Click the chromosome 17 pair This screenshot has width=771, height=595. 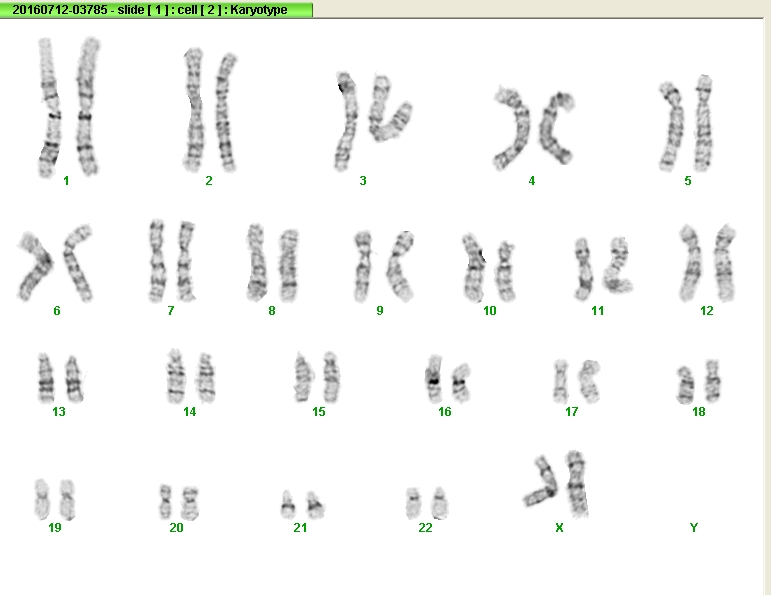[x=577, y=381]
